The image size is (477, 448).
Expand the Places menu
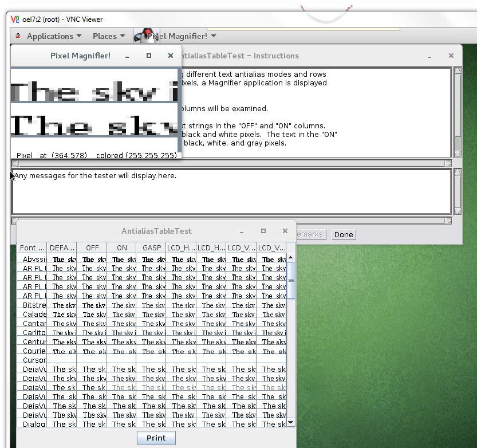point(108,36)
